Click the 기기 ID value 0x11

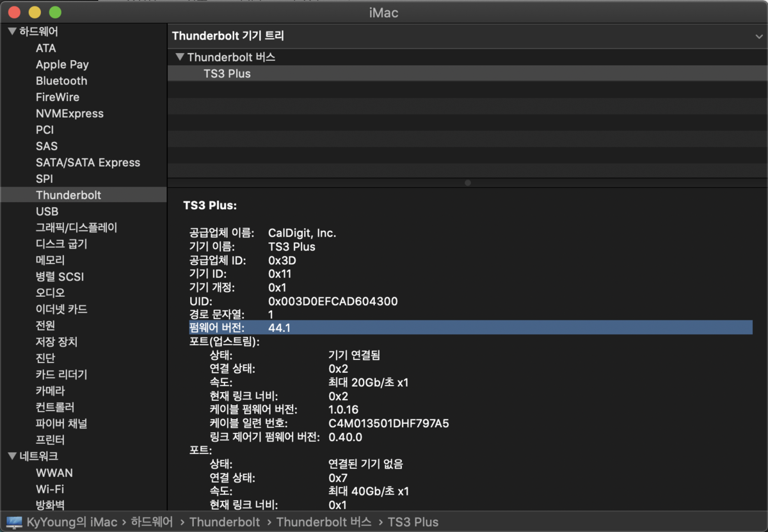tap(280, 274)
